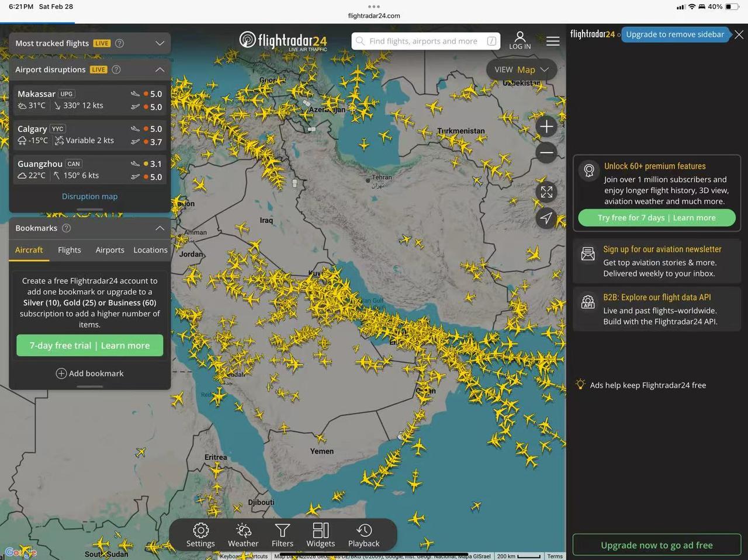Select the Makassar UPG disruption row
The width and height of the screenshot is (748, 560).
(x=90, y=100)
